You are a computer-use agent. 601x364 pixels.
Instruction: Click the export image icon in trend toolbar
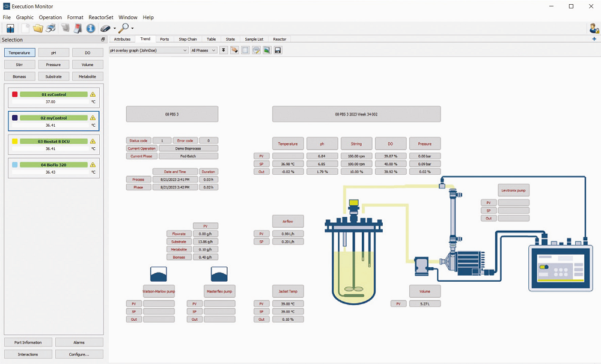tap(267, 50)
